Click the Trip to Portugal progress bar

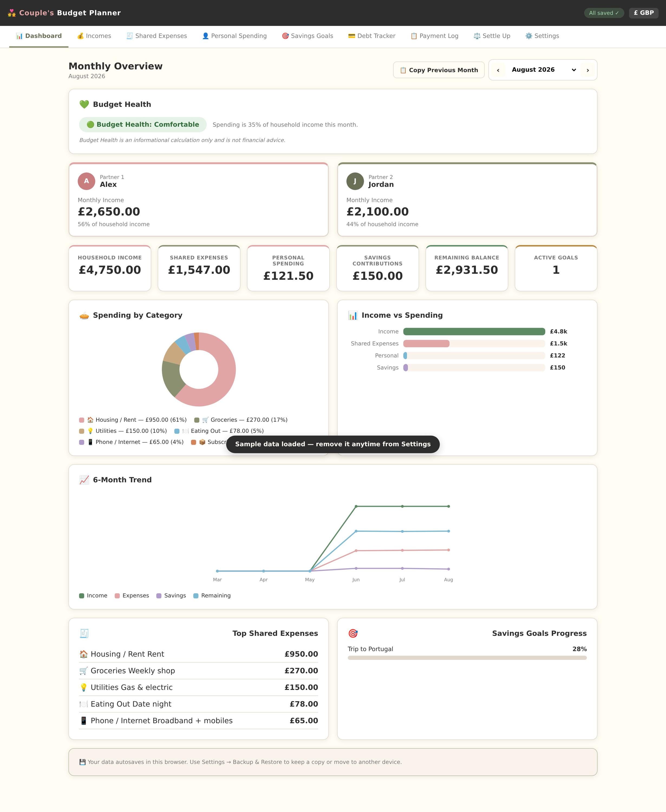467,658
